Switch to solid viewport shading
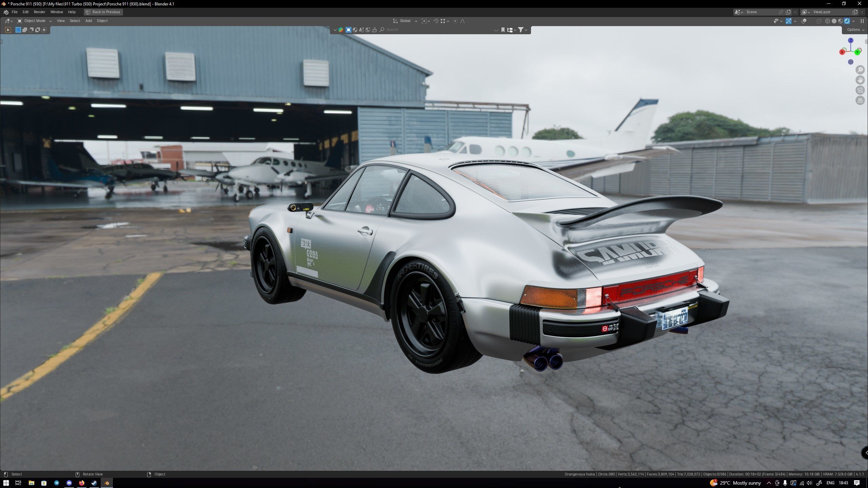Image resolution: width=868 pixels, height=488 pixels. pos(834,21)
